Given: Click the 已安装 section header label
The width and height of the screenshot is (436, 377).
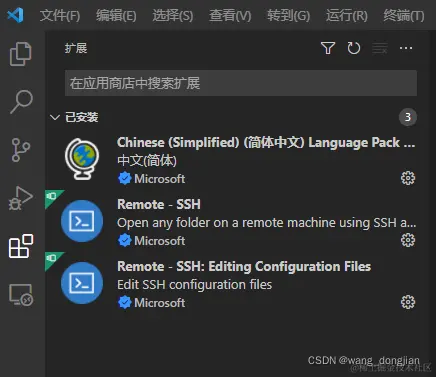Looking at the screenshot, I should point(82,117).
